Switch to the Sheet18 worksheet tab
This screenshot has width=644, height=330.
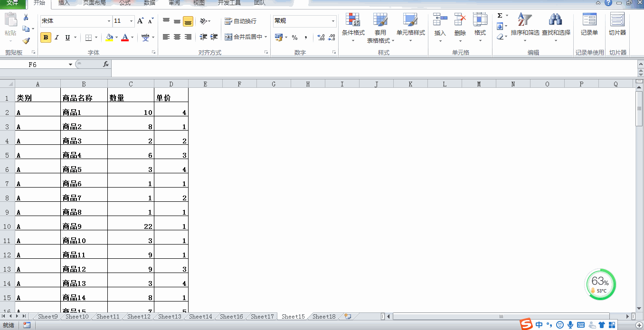point(324,317)
